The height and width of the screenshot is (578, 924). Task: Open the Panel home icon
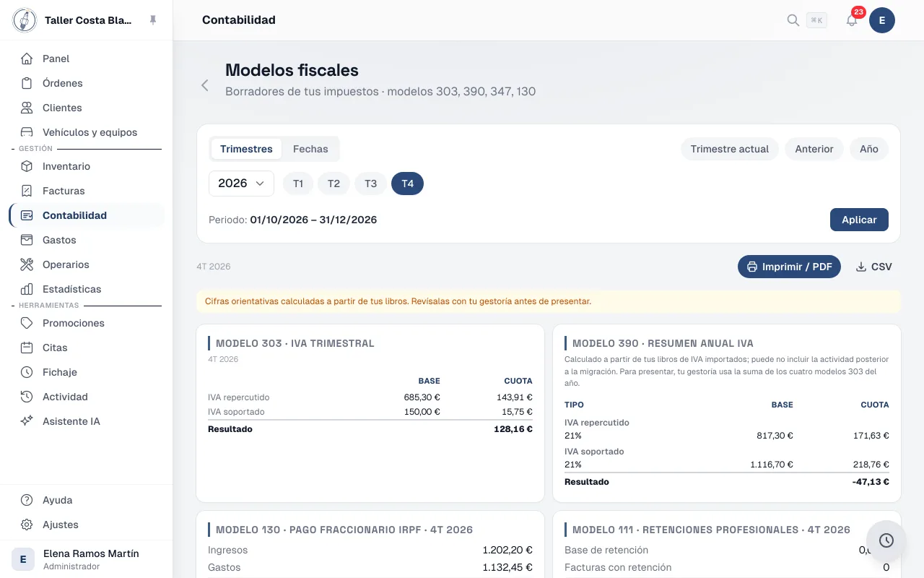pyautogui.click(x=27, y=59)
